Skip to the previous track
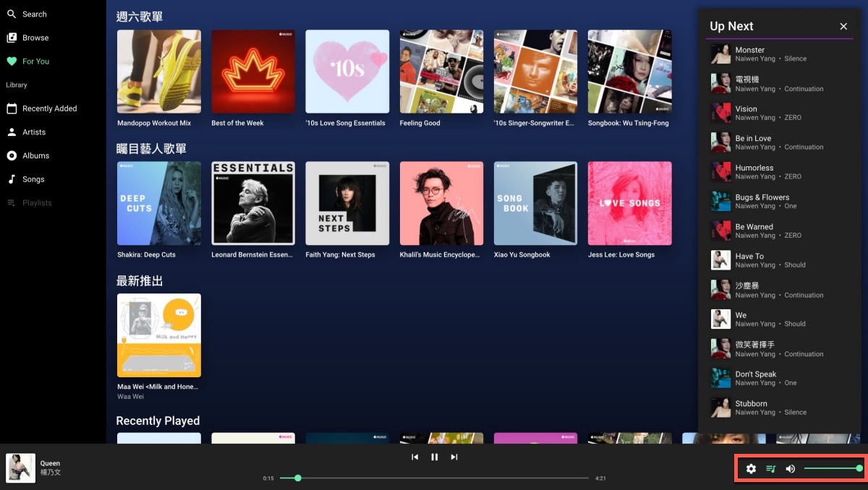The height and width of the screenshot is (490, 868). point(414,457)
